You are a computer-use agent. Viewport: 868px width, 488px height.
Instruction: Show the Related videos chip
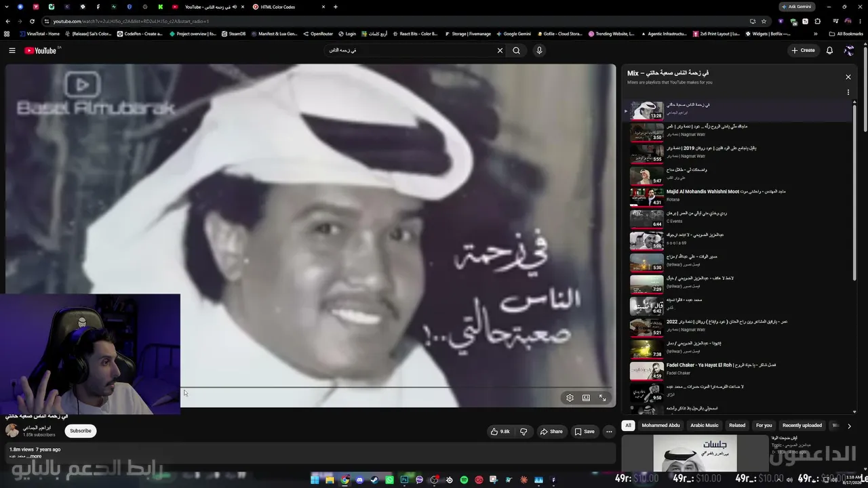(737, 426)
